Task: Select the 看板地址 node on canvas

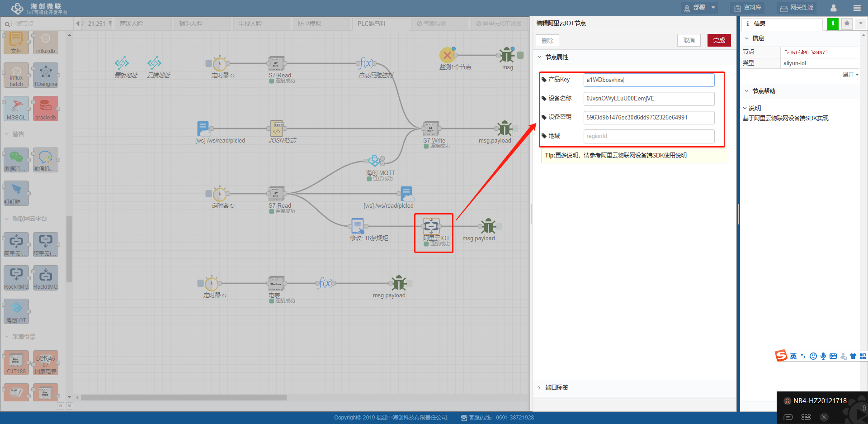Action: click(x=122, y=63)
